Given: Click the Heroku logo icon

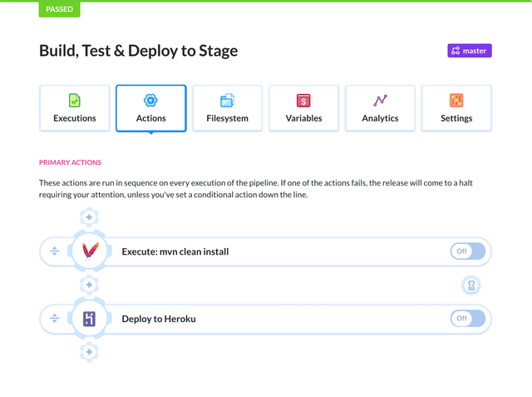Looking at the screenshot, I should point(90,319).
